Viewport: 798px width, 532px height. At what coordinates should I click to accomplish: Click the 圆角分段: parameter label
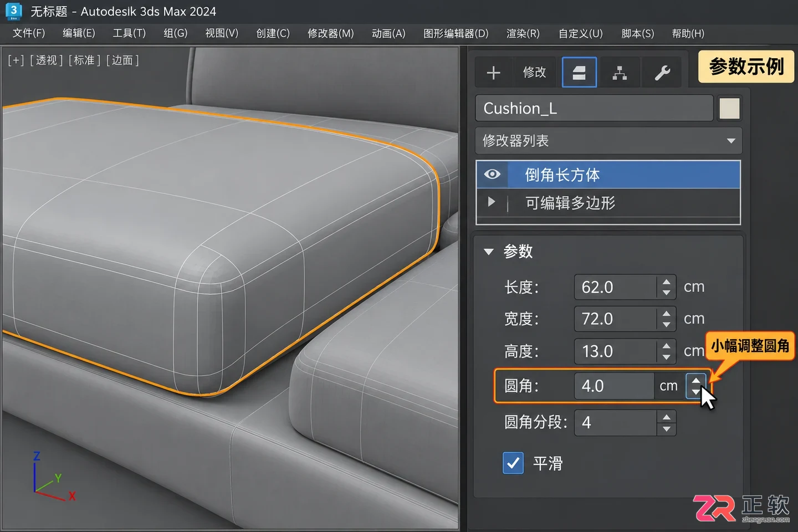(536, 422)
